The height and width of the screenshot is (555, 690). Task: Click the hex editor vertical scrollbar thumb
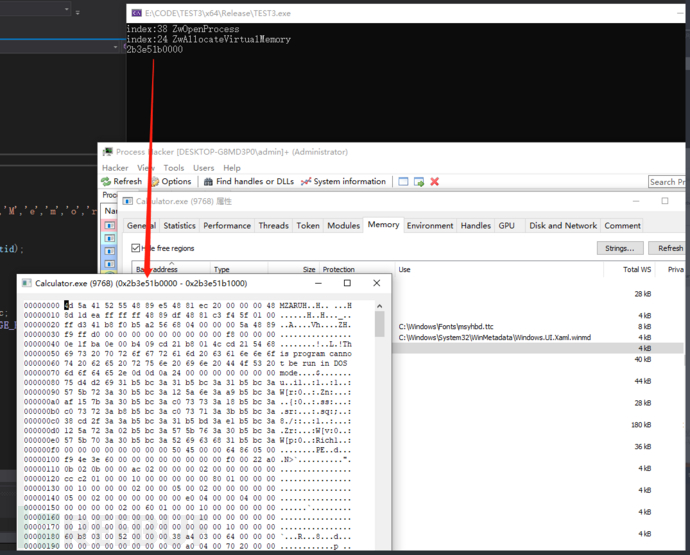(380, 324)
